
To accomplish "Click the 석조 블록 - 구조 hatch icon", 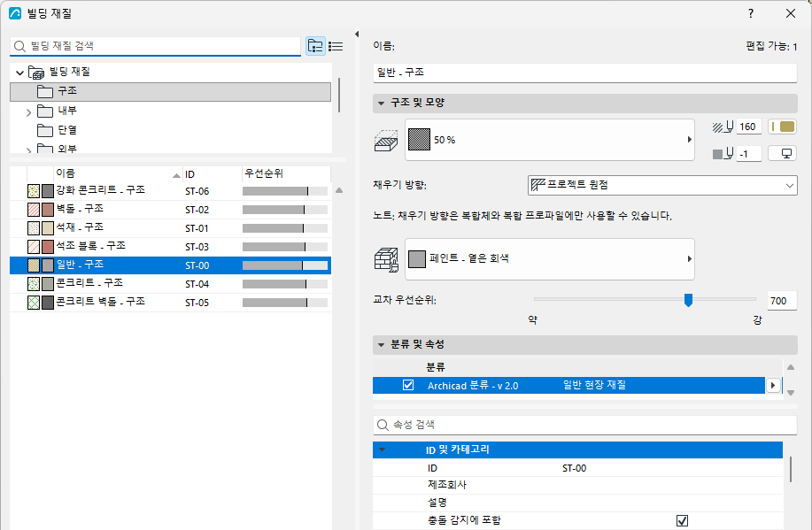I will (x=34, y=247).
